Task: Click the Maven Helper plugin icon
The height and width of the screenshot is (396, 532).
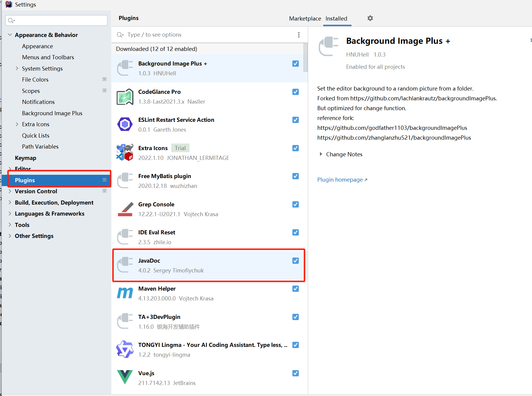Action: click(125, 293)
